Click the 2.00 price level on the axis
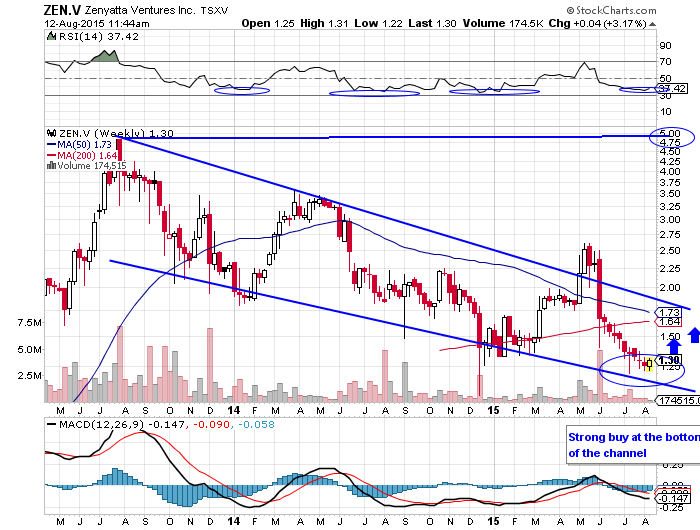 (670, 288)
